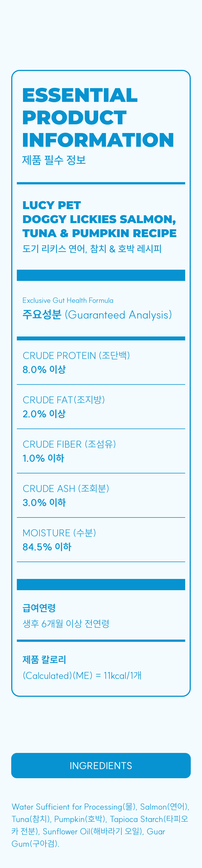202x868 pixels.
Task: Select the 2.0% 이상 fat value
Action: click(x=44, y=414)
